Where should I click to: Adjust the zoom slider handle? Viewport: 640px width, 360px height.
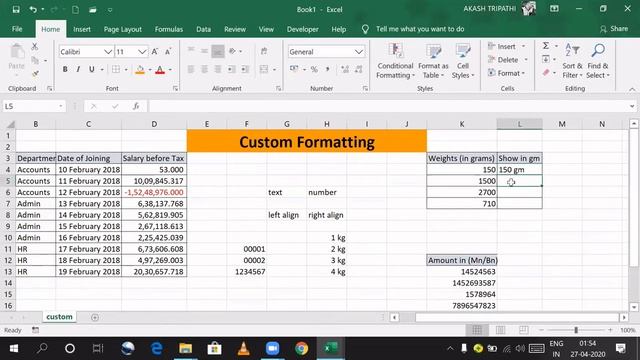pos(576,330)
